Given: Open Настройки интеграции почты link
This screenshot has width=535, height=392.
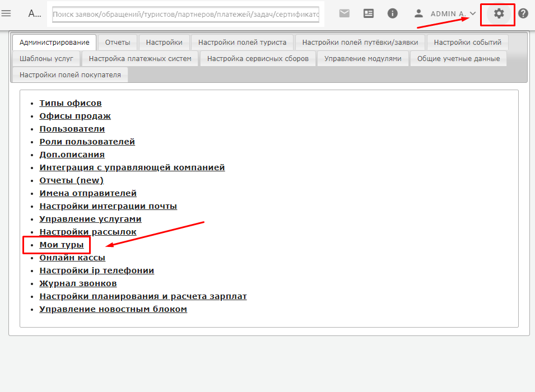Looking at the screenshot, I should (x=108, y=206).
